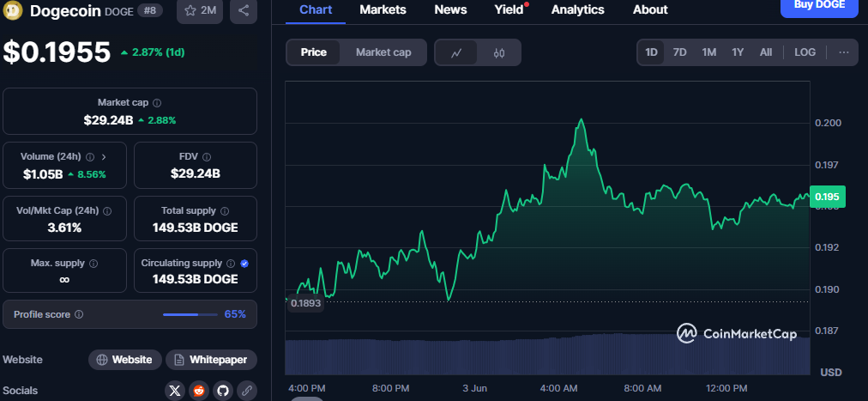
Task: Set chart range to All
Action: click(766, 52)
